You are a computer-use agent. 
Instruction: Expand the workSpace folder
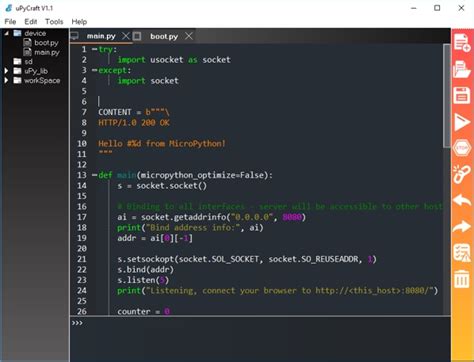pyautogui.click(x=6, y=80)
